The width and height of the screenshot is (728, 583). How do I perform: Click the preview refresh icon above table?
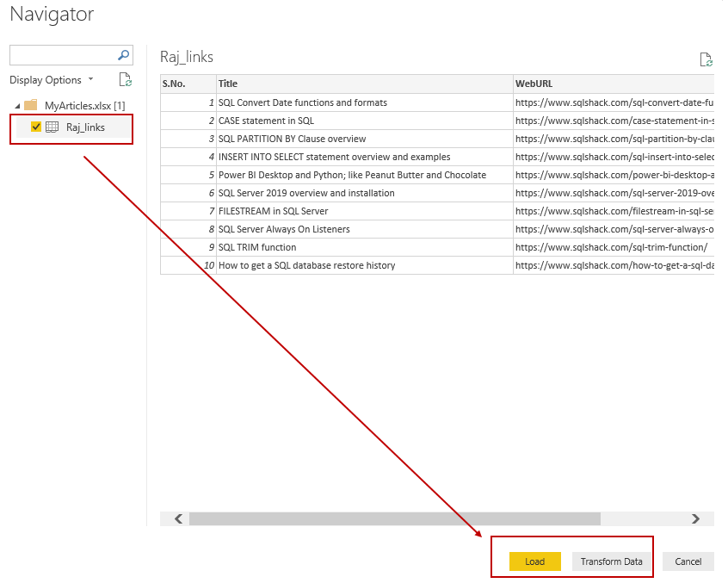[x=706, y=59]
